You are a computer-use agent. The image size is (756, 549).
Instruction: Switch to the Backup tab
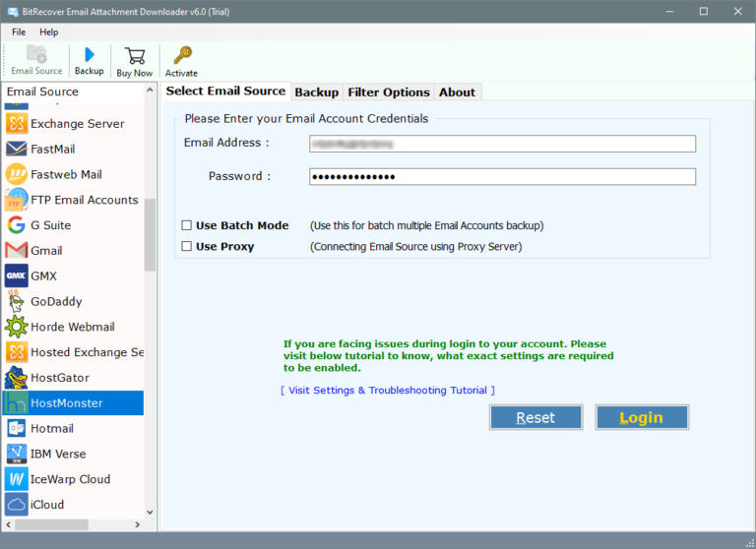317,92
